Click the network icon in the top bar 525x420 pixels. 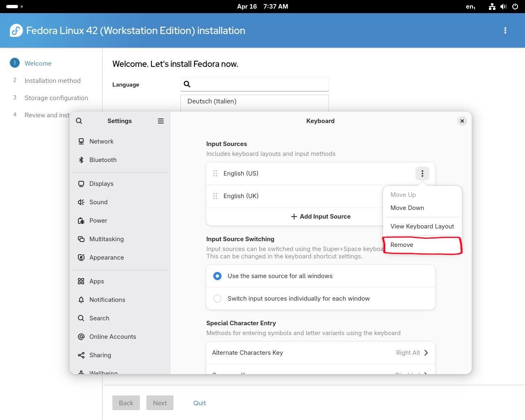(492, 7)
